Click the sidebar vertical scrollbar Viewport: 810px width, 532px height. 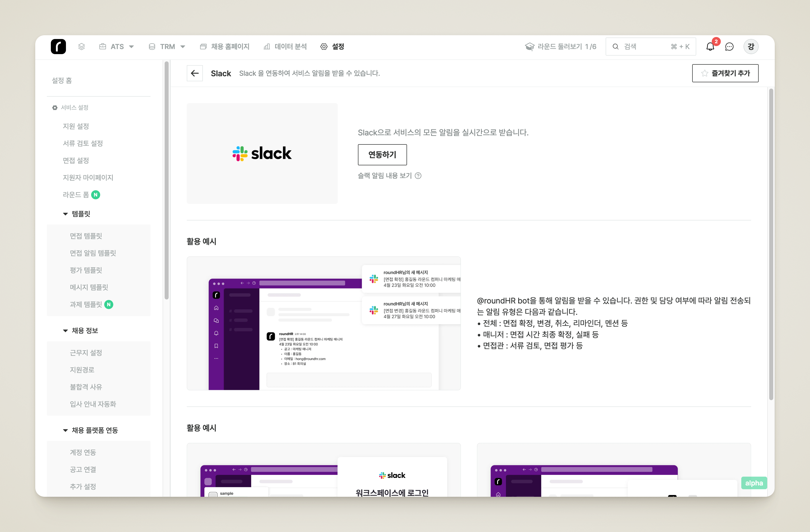pyautogui.click(x=166, y=180)
